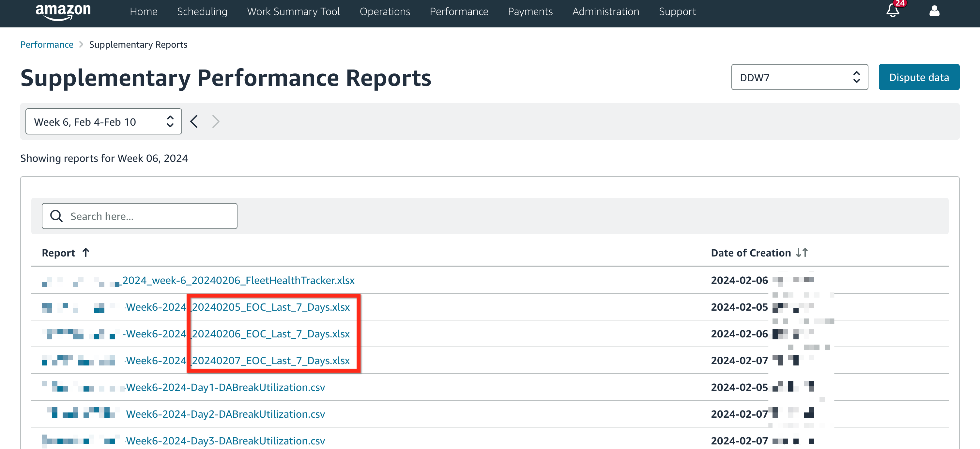
Task: Sort by Report column arrow
Action: tap(86, 253)
